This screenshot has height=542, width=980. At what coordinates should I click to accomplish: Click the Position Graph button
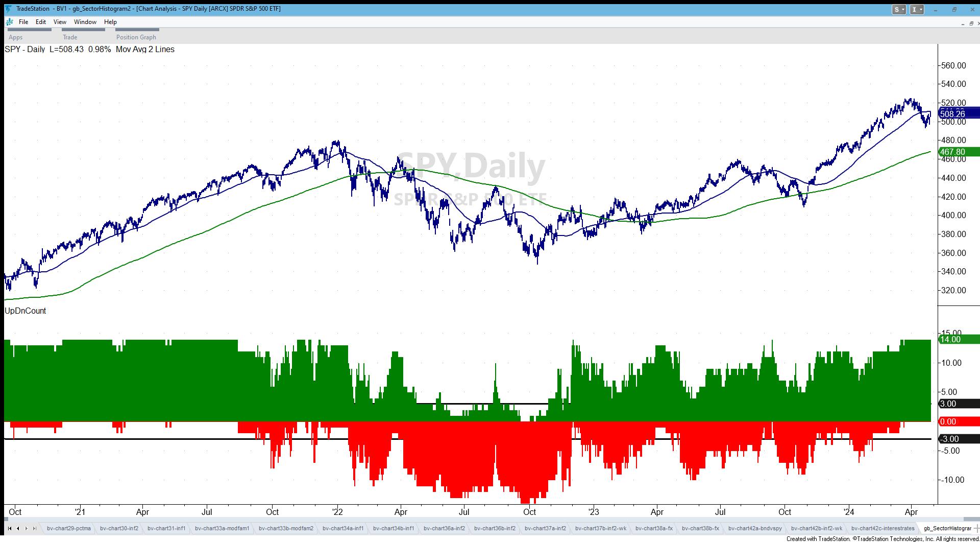[x=136, y=37]
